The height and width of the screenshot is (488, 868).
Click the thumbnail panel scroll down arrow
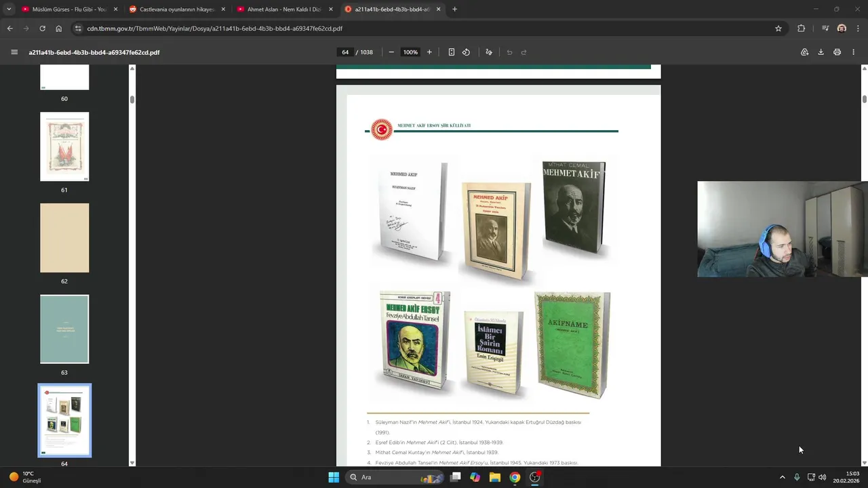[132, 463]
